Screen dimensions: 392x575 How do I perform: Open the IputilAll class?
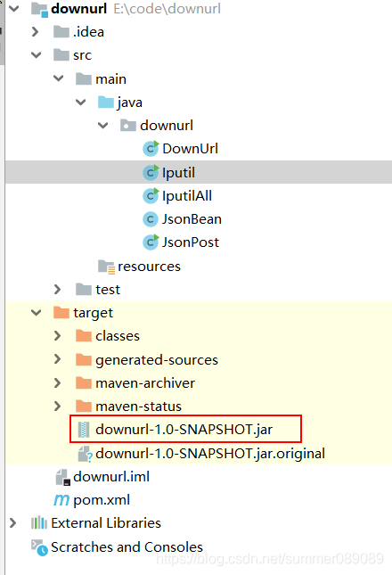coord(187,196)
